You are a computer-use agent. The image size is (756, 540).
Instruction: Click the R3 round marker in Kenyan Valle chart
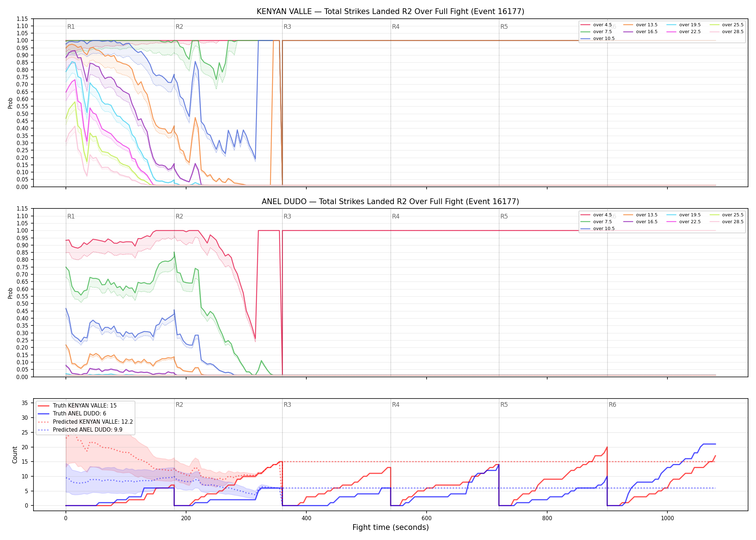coord(287,27)
